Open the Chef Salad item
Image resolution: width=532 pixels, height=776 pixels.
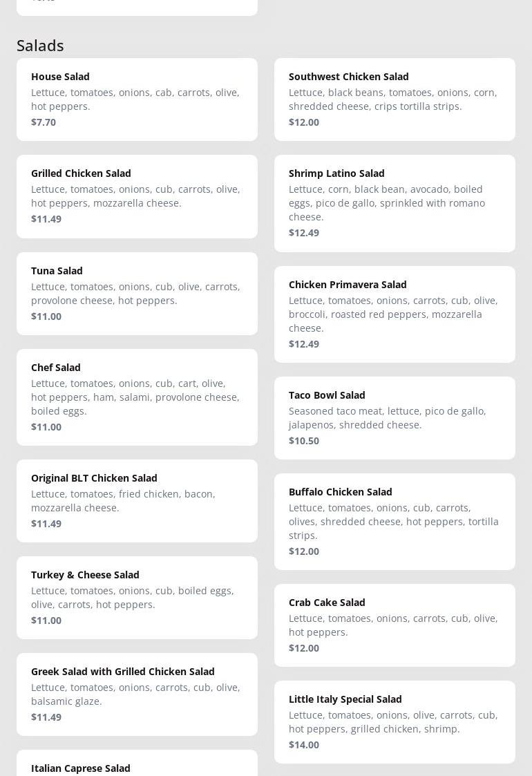[137, 397]
